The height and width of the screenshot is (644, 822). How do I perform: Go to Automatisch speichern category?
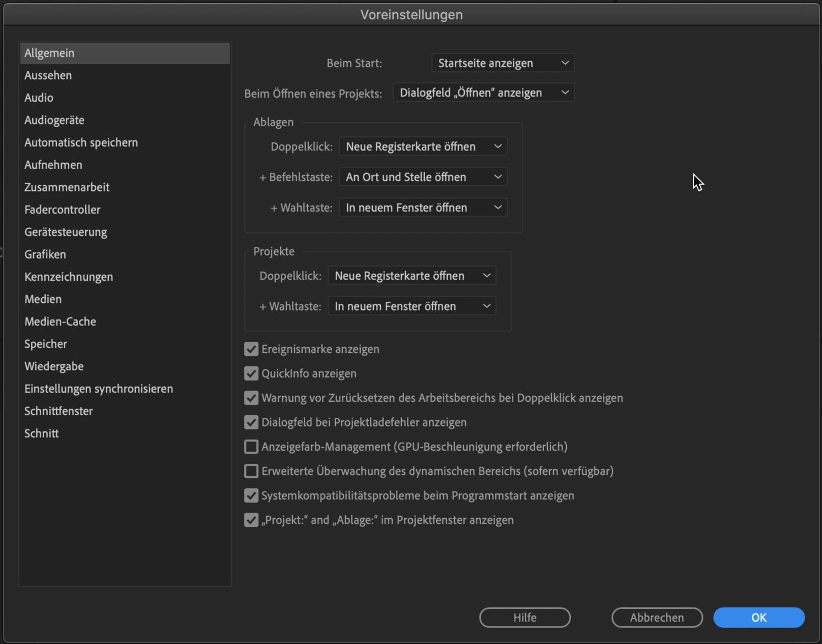coord(81,142)
